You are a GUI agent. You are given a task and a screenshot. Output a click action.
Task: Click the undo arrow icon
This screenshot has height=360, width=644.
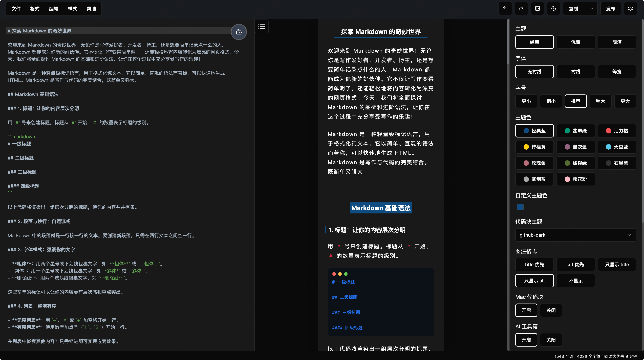505,9
